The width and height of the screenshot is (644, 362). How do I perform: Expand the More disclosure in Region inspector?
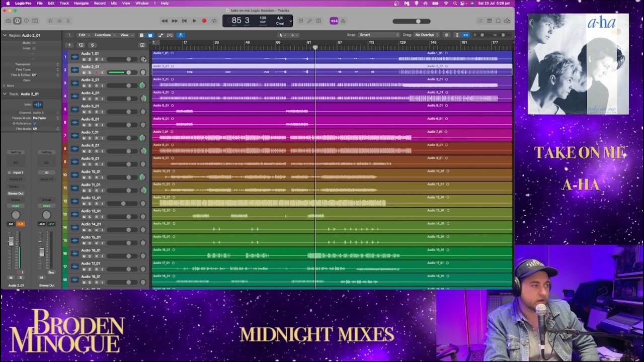(5, 85)
